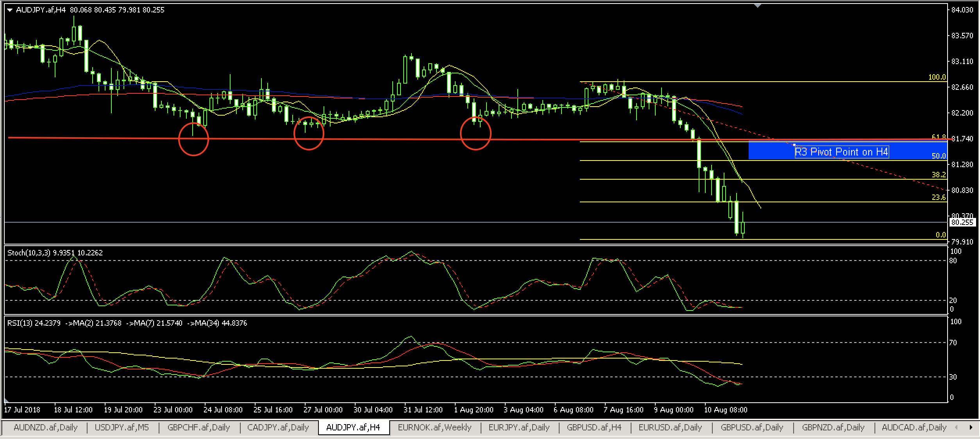
Task: Select the Stoch(10,3,3) indicator label
Action: (55, 253)
